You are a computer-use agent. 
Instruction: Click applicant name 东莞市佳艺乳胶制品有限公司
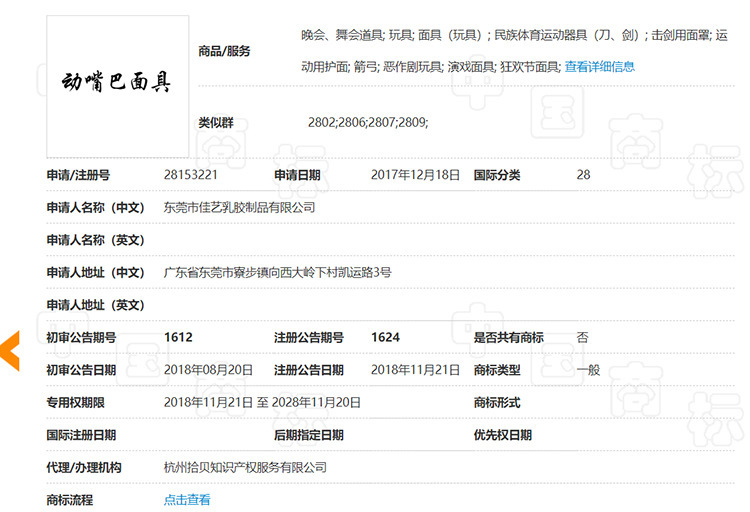click(x=239, y=208)
